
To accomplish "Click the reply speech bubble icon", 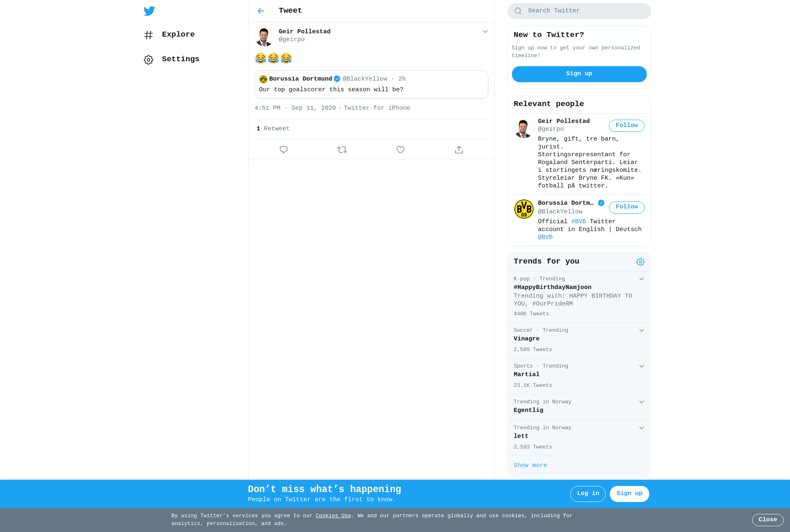I will click(x=283, y=150).
